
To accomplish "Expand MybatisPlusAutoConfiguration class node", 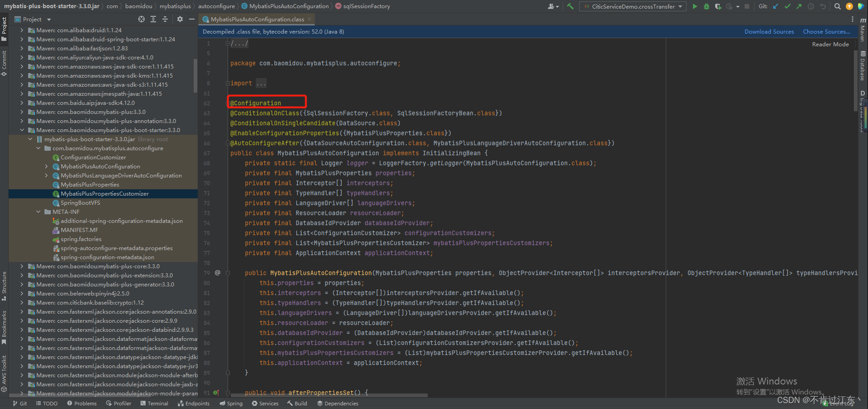I will point(46,166).
